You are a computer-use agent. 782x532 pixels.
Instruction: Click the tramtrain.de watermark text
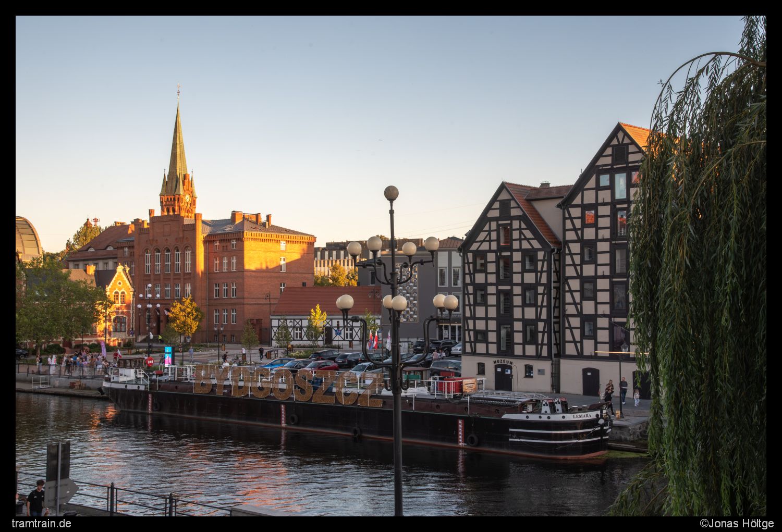[x=41, y=523]
